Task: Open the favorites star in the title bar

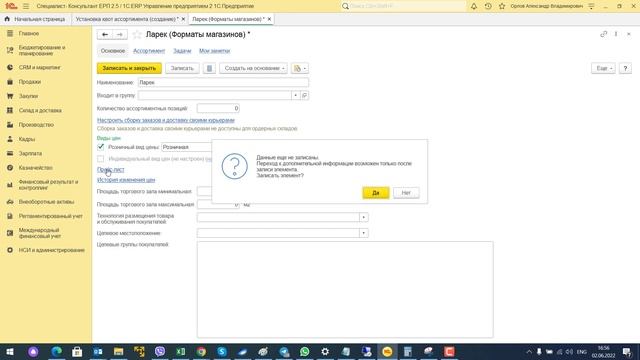Action: [x=502, y=6]
